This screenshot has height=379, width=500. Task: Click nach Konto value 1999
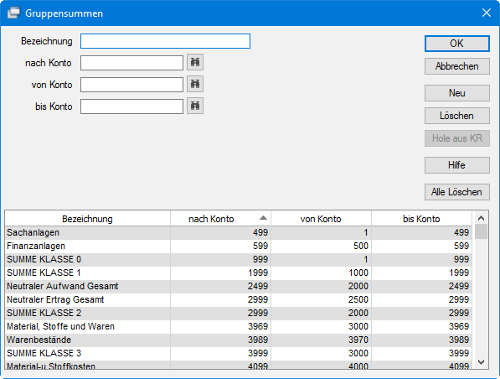[x=258, y=273]
